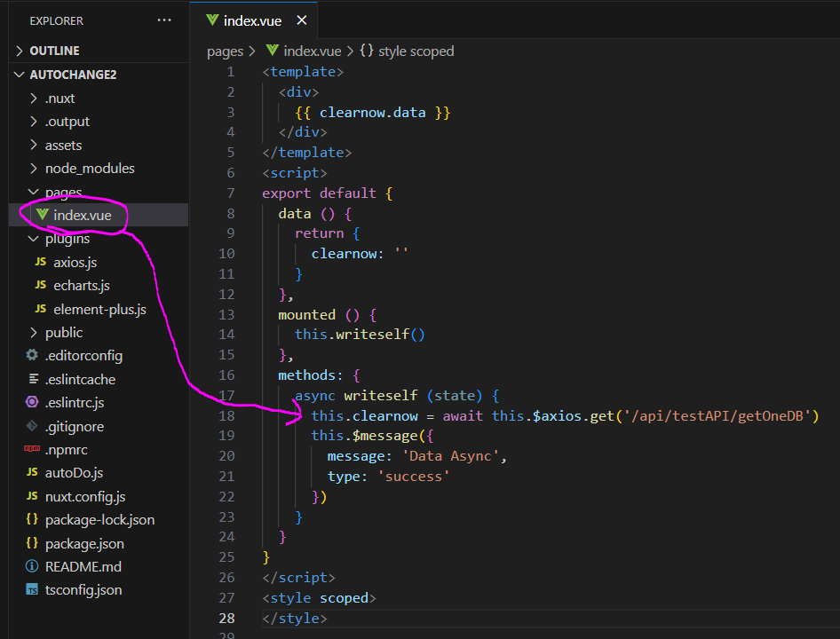Click the gear icon beside .editorconfig
840x639 pixels.
tap(32, 356)
